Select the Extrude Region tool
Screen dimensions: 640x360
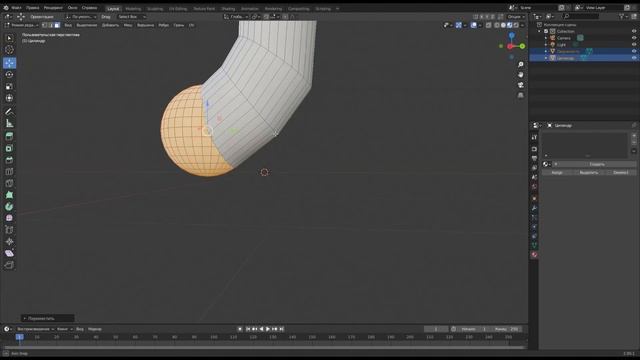[x=9, y=136]
